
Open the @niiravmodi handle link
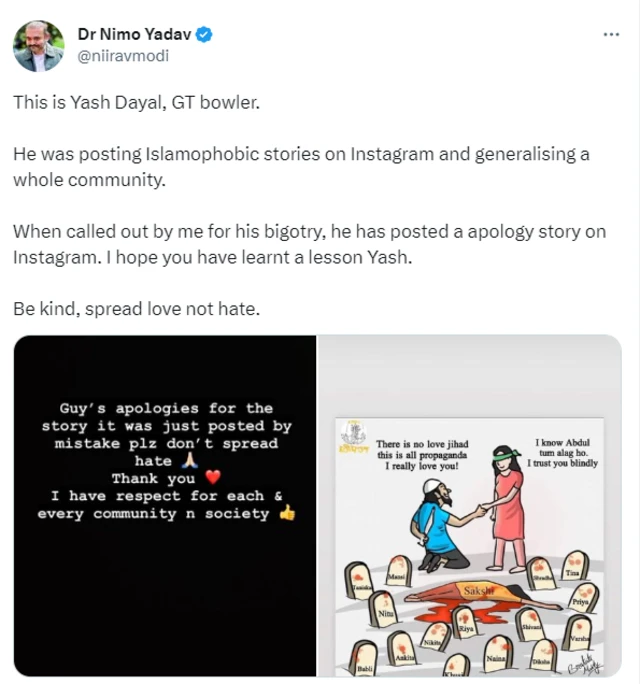click(x=123, y=56)
